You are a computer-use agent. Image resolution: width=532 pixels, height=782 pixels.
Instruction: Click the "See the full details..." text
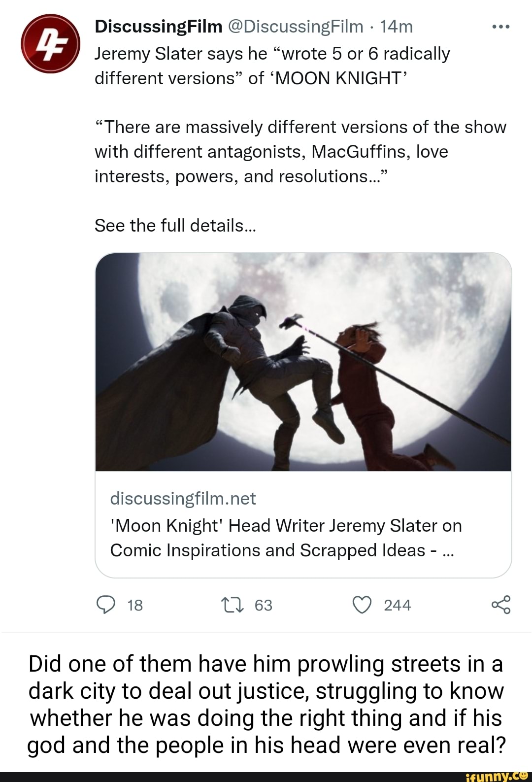click(175, 226)
